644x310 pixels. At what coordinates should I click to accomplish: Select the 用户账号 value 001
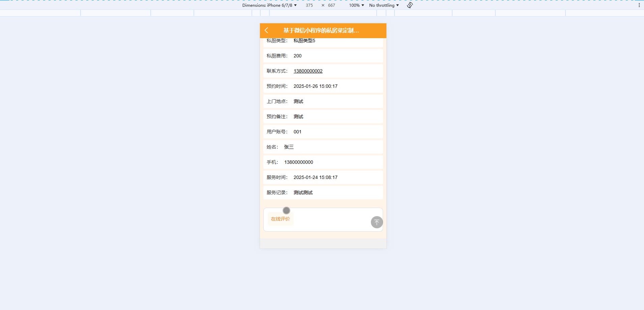[297, 132]
